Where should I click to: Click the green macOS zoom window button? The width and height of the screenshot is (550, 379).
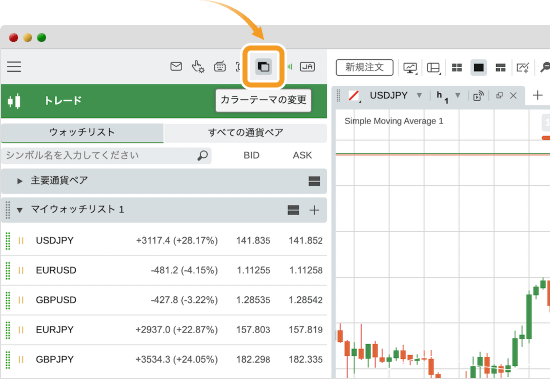41,38
